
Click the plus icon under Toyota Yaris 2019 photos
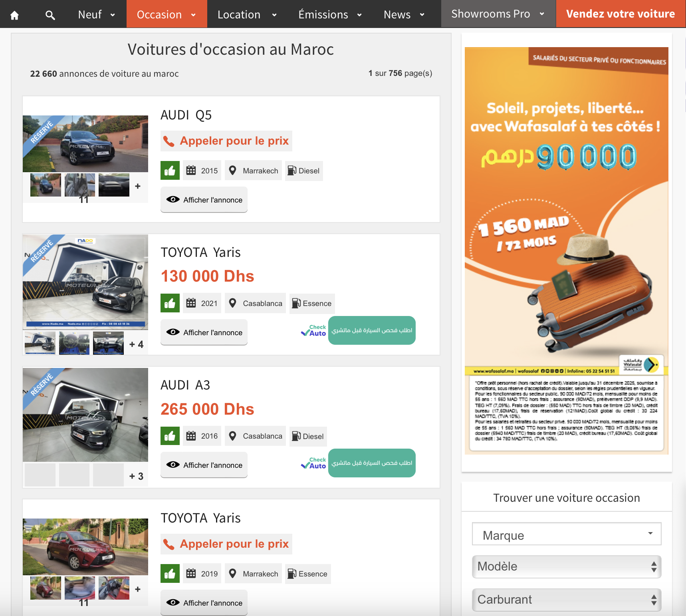tap(138, 589)
